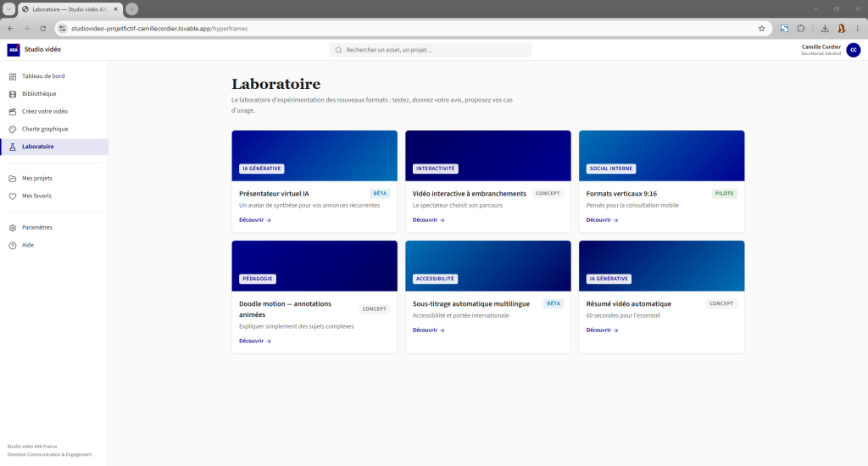Viewport: 868px width, 466px height.
Task: Click the blue extension icon in toolbar
Action: click(784, 28)
